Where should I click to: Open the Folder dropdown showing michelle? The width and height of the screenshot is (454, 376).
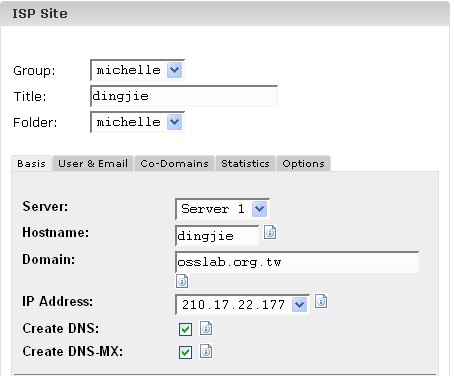(x=137, y=122)
